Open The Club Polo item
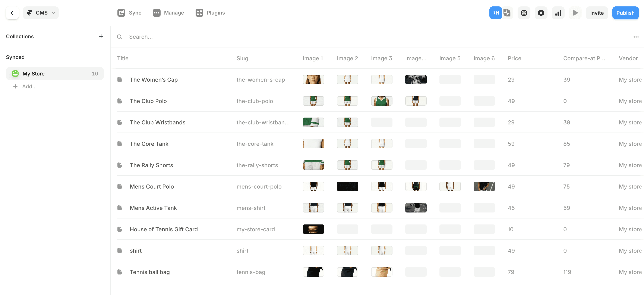 [x=148, y=101]
